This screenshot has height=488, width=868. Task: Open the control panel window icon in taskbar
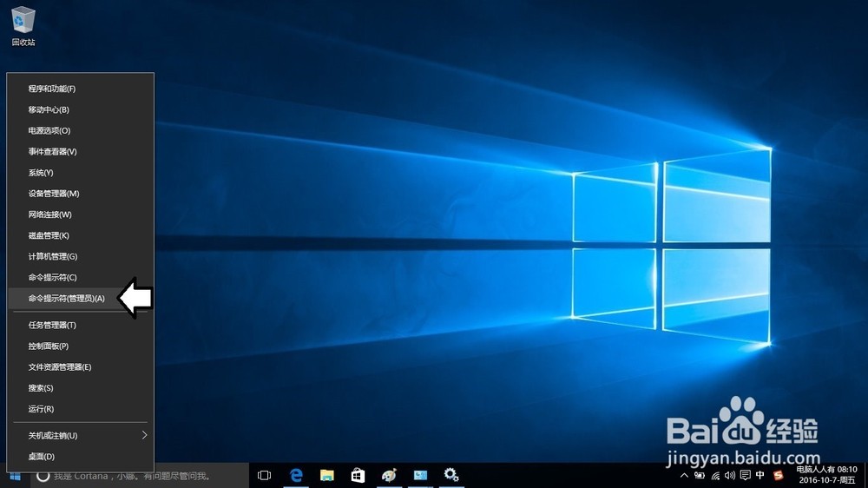tap(420, 475)
